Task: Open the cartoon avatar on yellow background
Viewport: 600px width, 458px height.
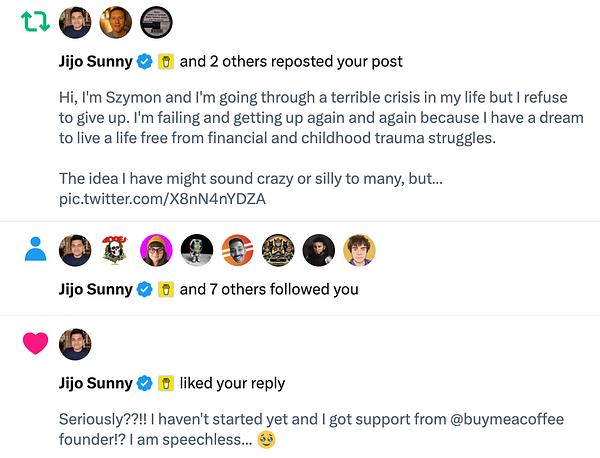Action: (x=359, y=249)
